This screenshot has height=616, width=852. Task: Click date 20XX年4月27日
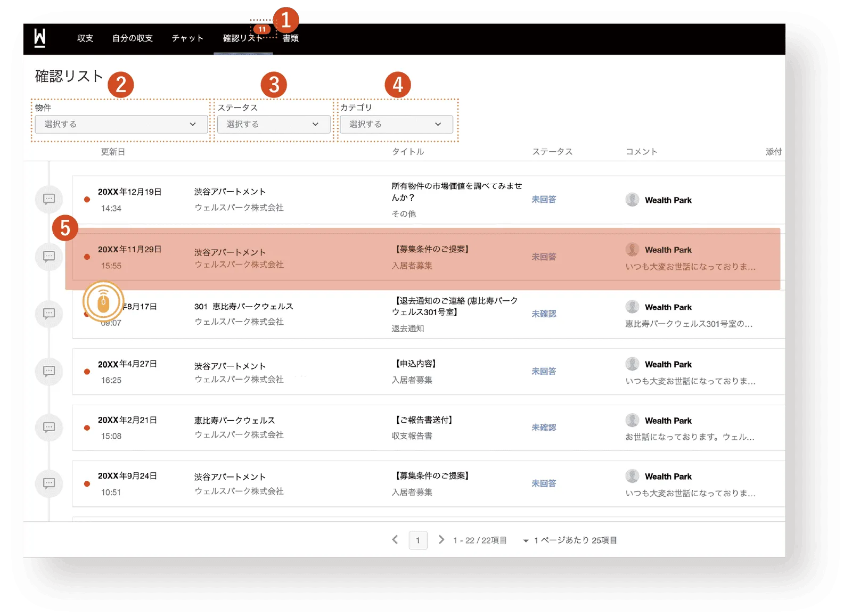(x=127, y=364)
